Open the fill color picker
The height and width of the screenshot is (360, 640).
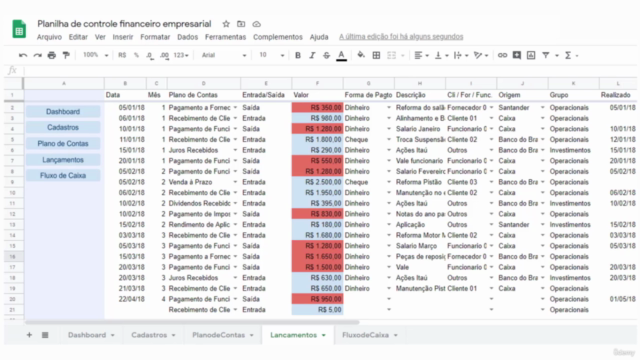[361, 55]
